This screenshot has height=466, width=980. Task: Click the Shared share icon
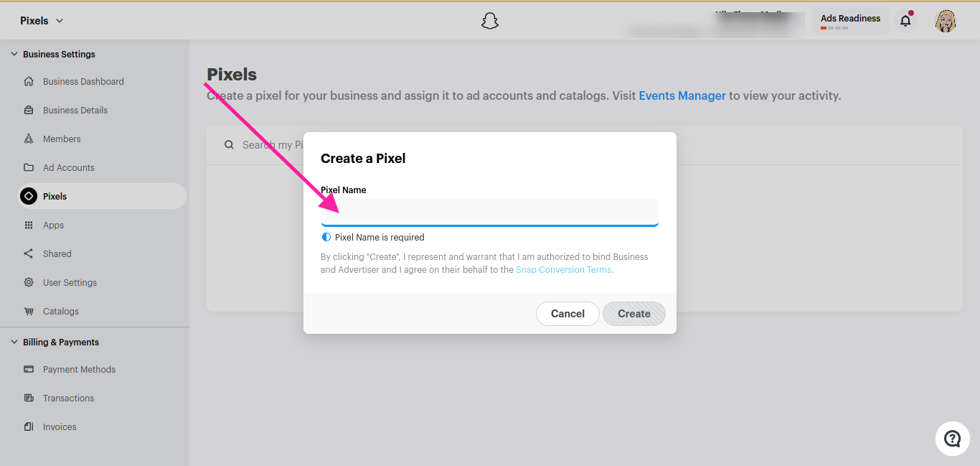click(x=29, y=253)
